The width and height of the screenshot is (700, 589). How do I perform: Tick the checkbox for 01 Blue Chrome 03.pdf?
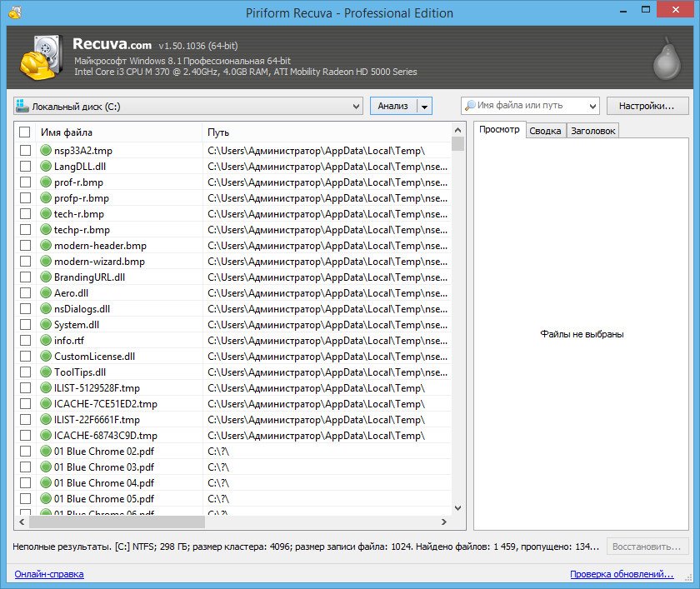pyautogui.click(x=26, y=467)
